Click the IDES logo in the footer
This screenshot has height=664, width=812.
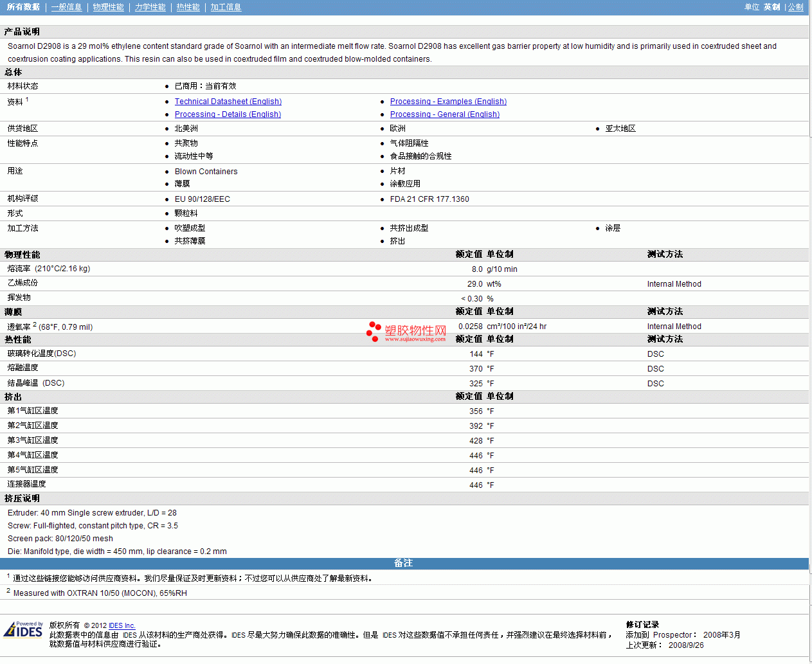(x=24, y=630)
